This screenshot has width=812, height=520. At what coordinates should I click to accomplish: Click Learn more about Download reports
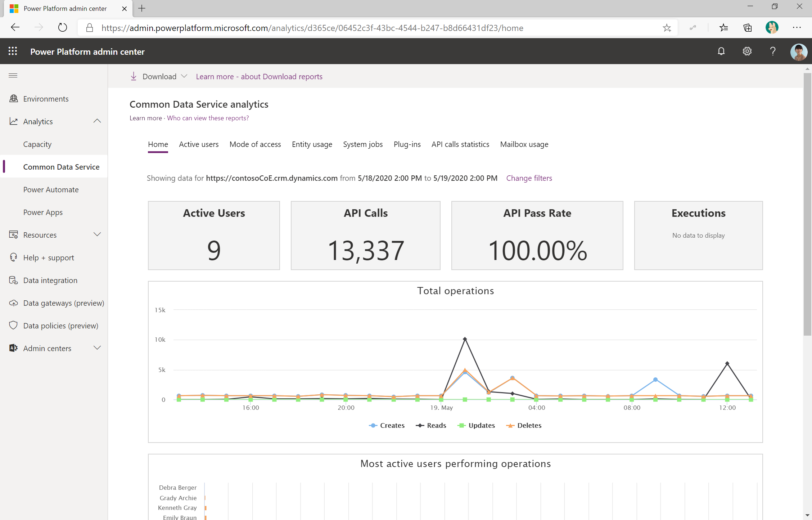point(259,76)
